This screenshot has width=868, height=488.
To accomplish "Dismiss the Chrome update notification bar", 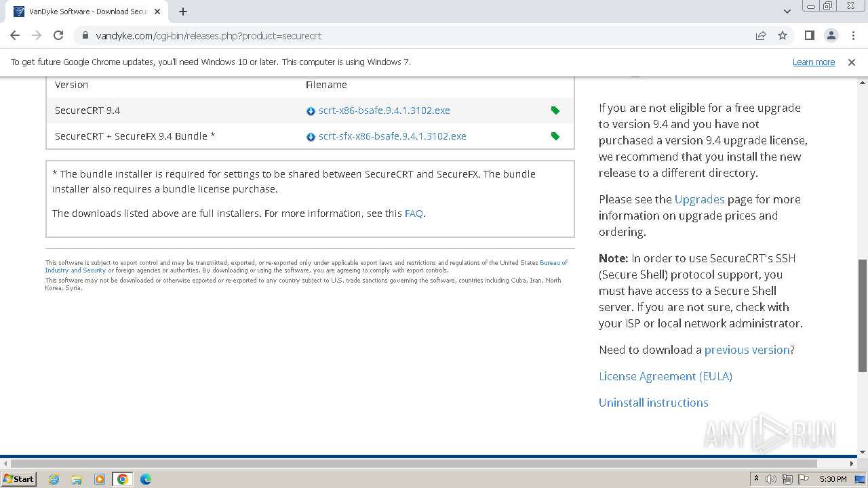I will tap(852, 62).
